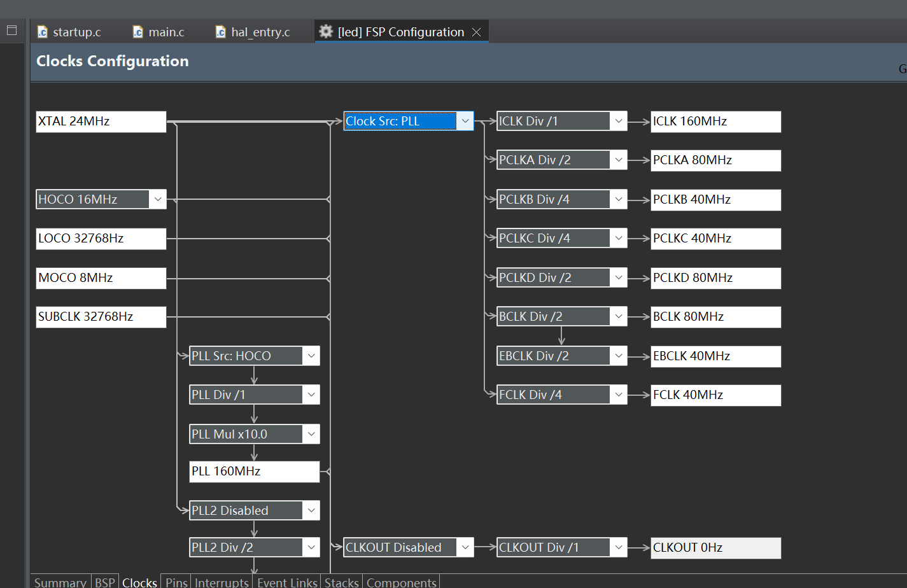Viewport: 907px width, 588px height.
Task: Switch to the Summary tab
Action: [x=60, y=582]
